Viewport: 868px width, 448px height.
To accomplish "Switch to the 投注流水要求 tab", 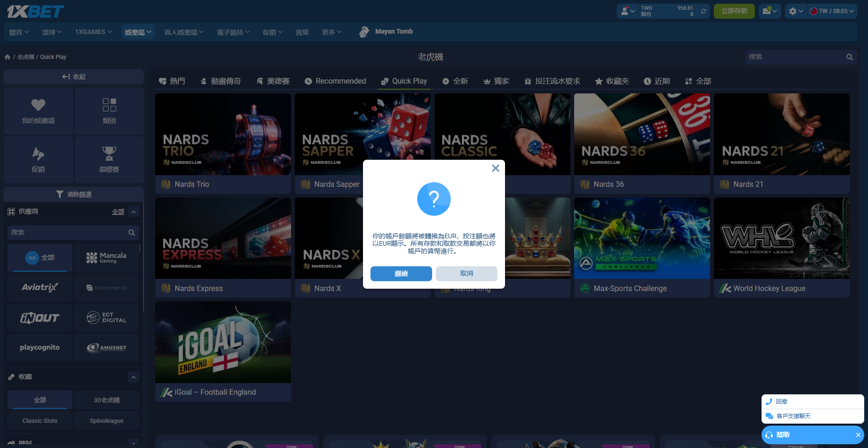I will pyautogui.click(x=552, y=81).
